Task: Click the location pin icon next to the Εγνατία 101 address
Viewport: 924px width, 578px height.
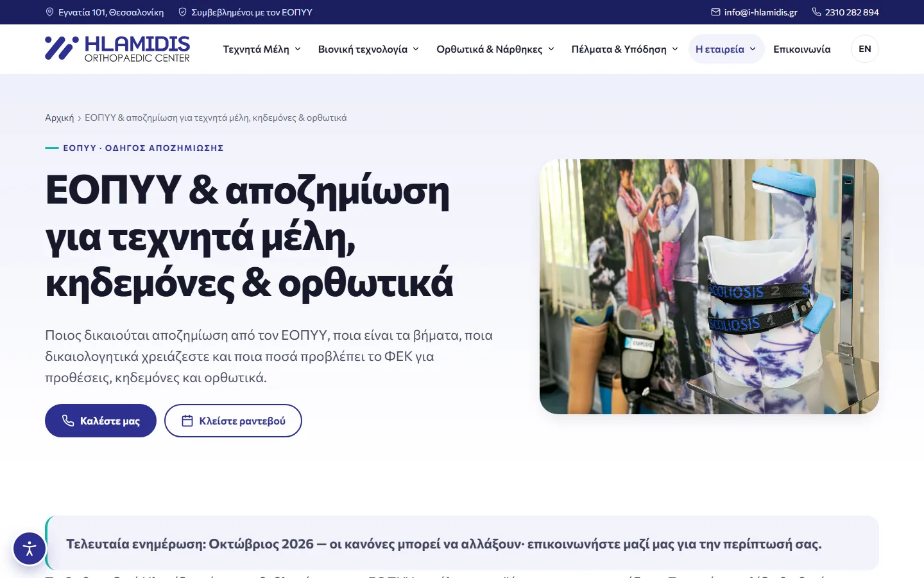Action: [49, 12]
